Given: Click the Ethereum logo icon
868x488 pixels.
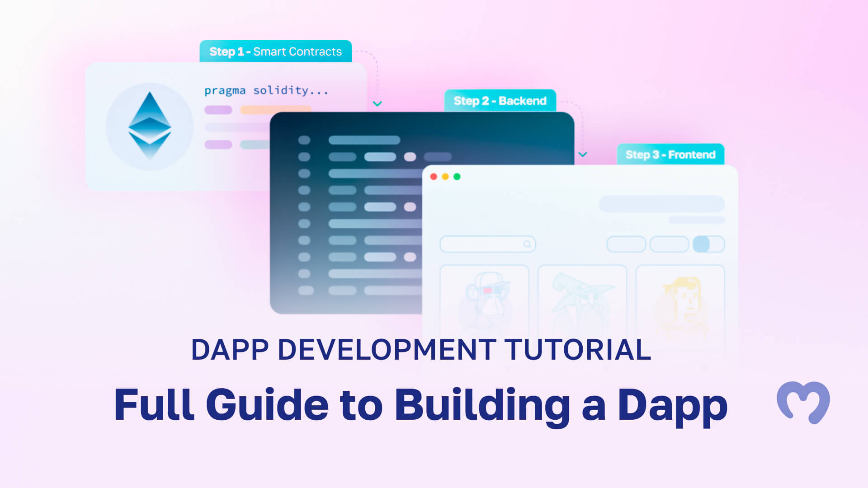Looking at the screenshot, I should [149, 125].
